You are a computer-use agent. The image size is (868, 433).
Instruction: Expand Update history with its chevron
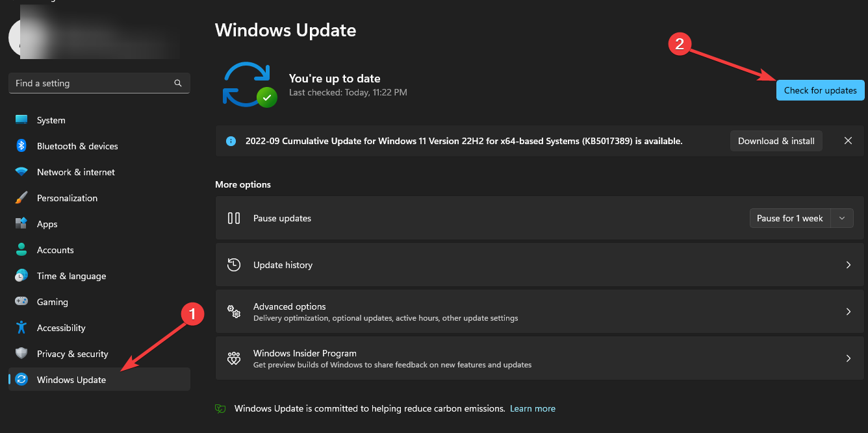(848, 265)
